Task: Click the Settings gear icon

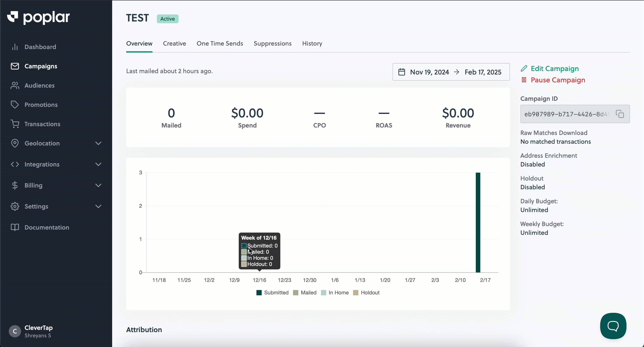Action: 15,206
